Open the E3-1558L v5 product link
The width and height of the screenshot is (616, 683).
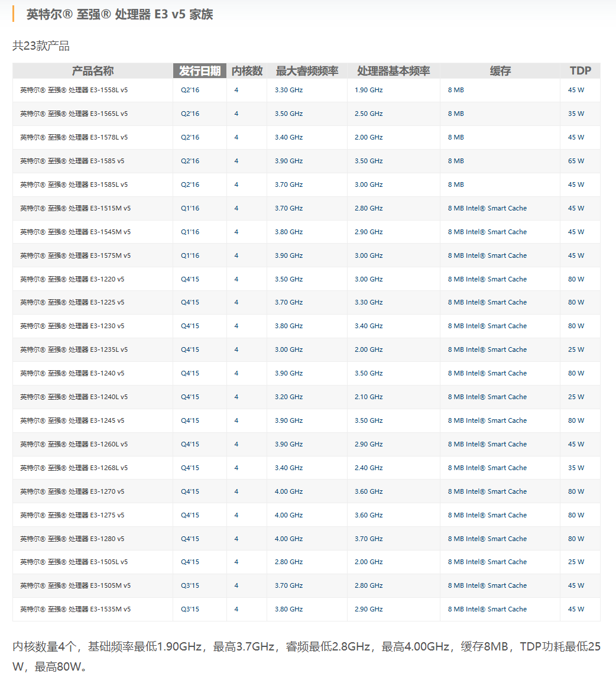coord(74,90)
